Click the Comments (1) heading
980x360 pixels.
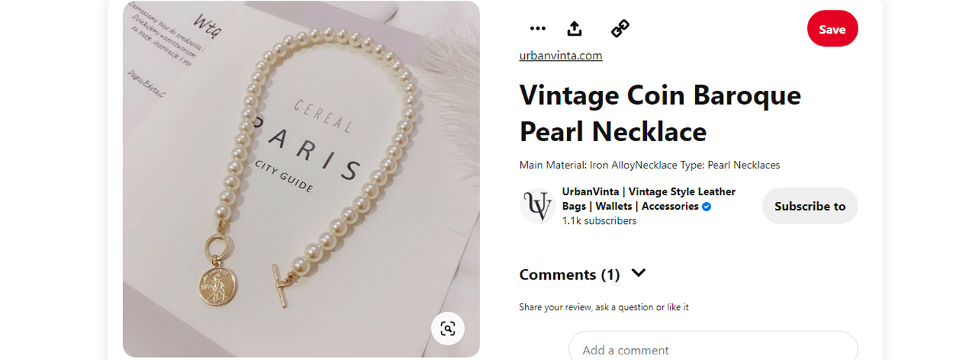[569, 275]
